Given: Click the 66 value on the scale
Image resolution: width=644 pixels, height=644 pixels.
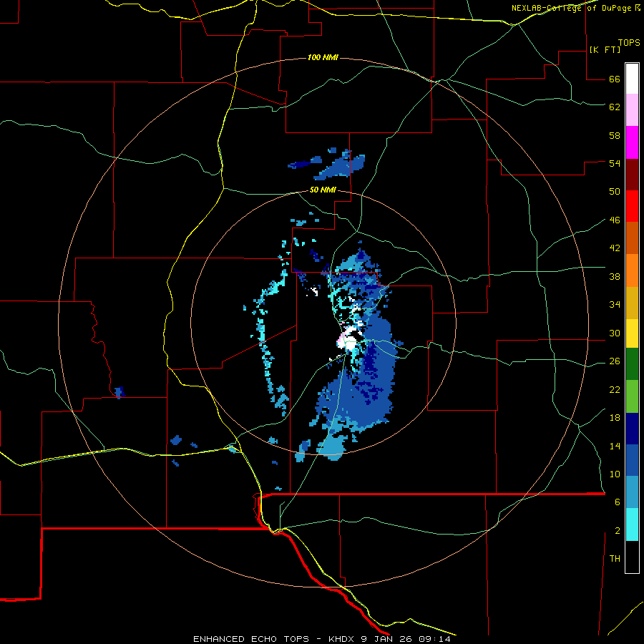Looking at the screenshot, I should (615, 79).
